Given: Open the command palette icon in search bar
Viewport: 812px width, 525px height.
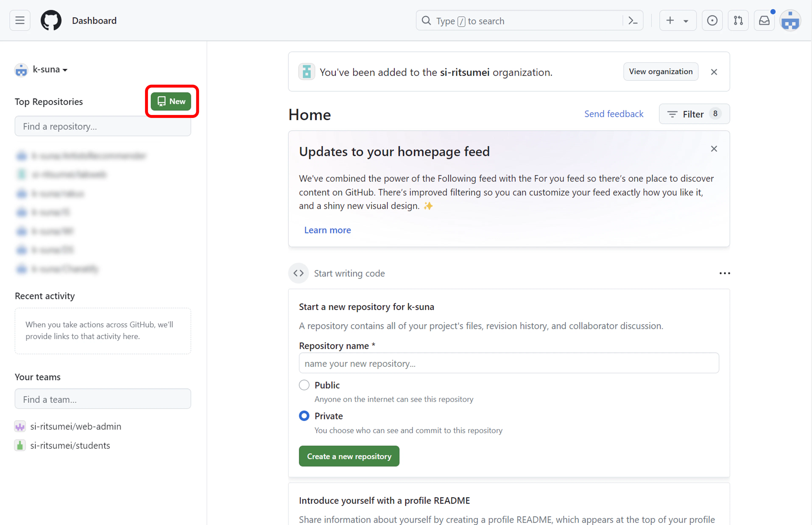Looking at the screenshot, I should point(633,21).
